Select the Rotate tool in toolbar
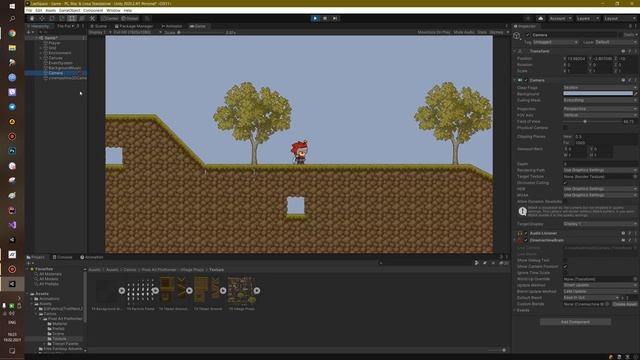 (52, 18)
